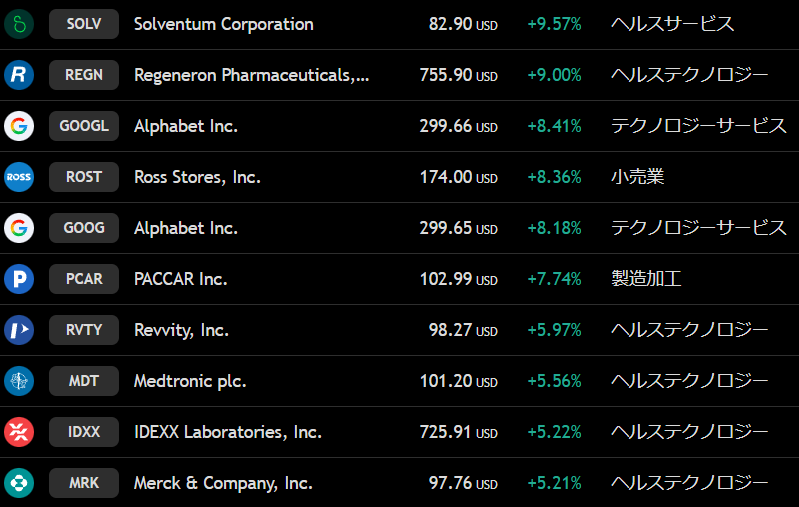The image size is (799, 507).
Task: Click the Medtronic logo icon
Action: pyautogui.click(x=19, y=381)
